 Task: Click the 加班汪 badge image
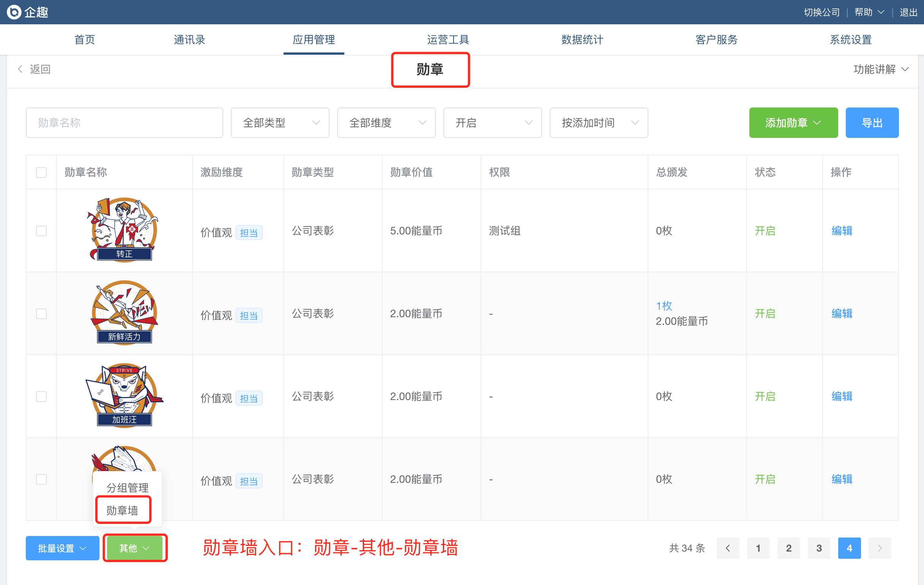click(124, 395)
